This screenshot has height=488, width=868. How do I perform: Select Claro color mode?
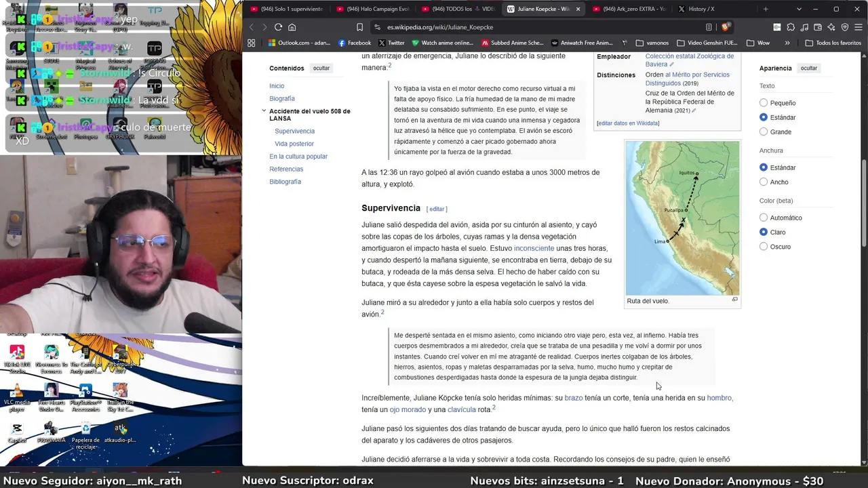pyautogui.click(x=764, y=232)
